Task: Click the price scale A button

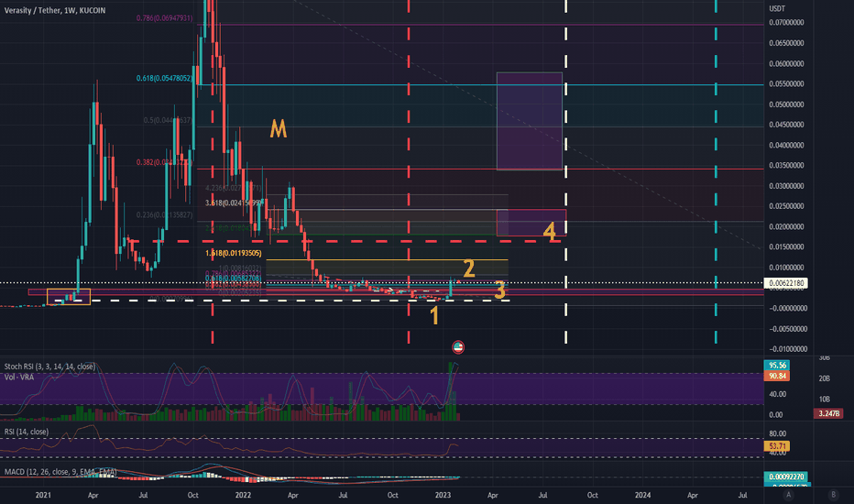Action: [788, 495]
